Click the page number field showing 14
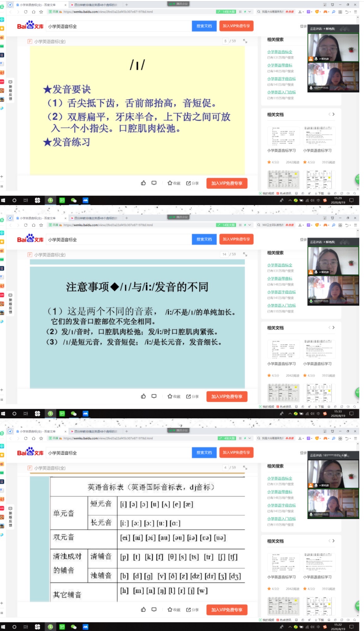This screenshot has width=364, height=631. tap(224, 254)
